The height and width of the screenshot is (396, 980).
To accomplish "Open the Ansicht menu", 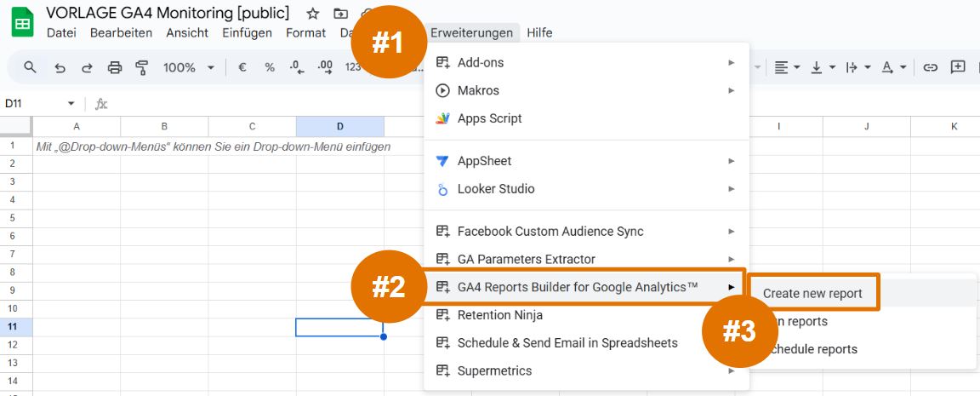I will pyautogui.click(x=187, y=32).
